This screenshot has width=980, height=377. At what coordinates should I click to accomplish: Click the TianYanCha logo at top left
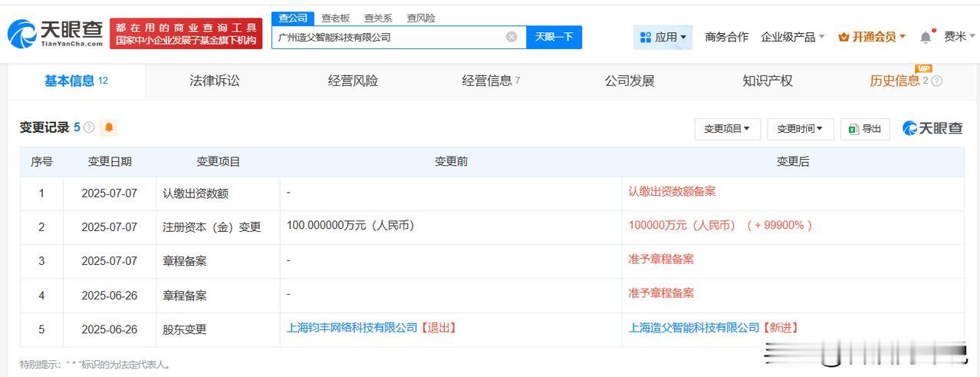(x=55, y=34)
